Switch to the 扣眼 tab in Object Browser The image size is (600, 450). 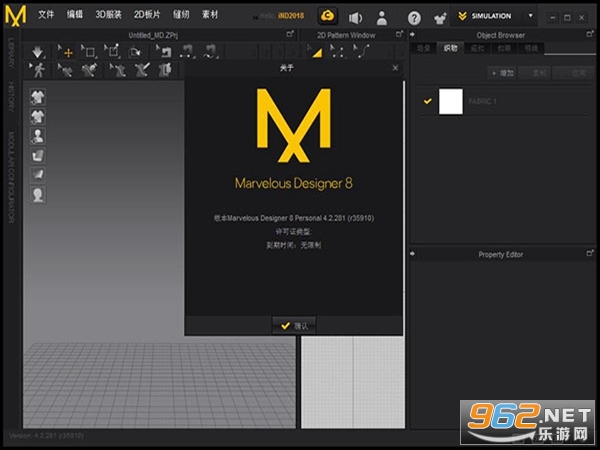pos(504,48)
